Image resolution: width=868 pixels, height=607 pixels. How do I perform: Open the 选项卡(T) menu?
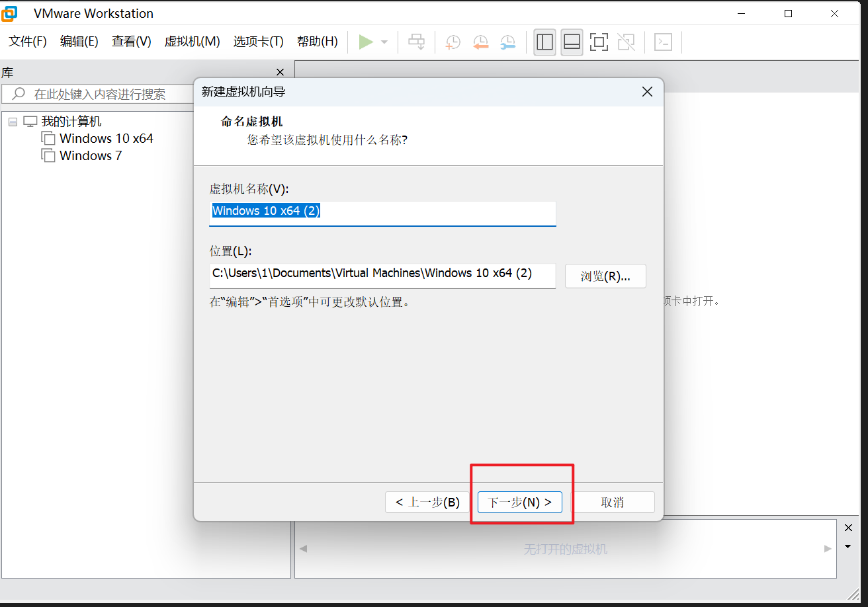click(259, 42)
